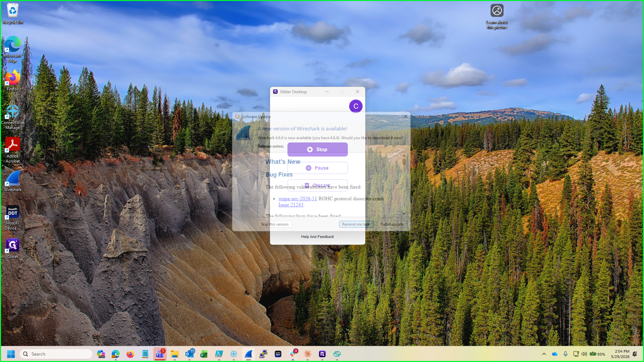This screenshot has height=362, width=644.
Task: Open the clock showing 2:04 PM
Action: coord(620,354)
